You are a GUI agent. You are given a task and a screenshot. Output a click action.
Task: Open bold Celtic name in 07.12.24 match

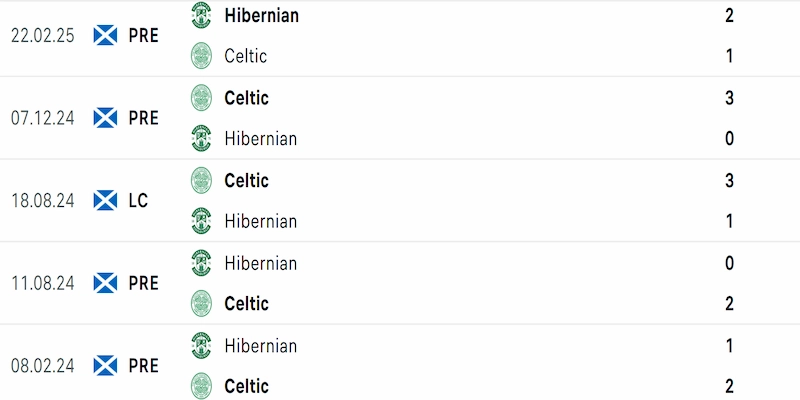click(x=246, y=97)
